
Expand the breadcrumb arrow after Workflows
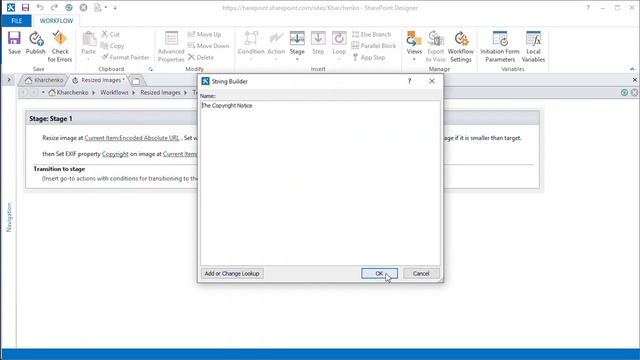[133, 93]
